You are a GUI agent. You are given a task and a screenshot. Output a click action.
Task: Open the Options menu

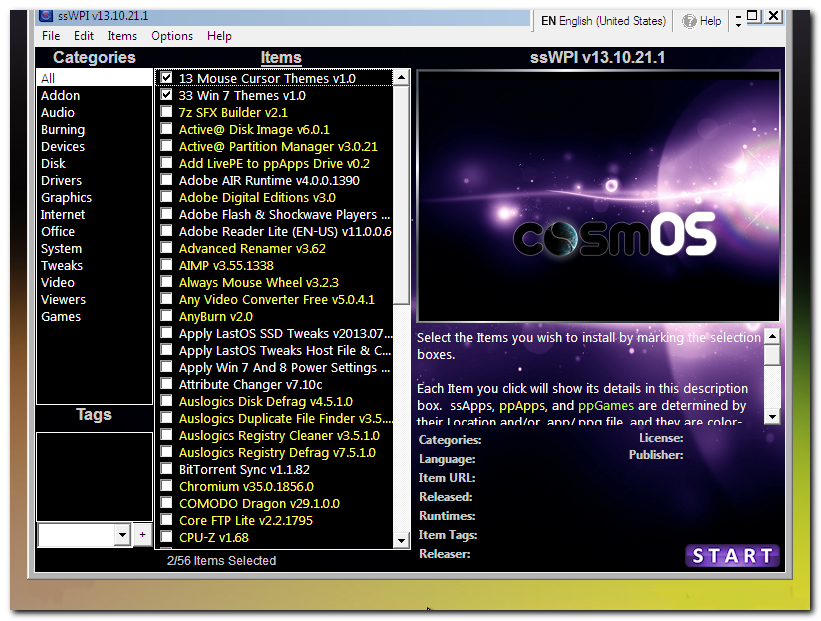(172, 36)
